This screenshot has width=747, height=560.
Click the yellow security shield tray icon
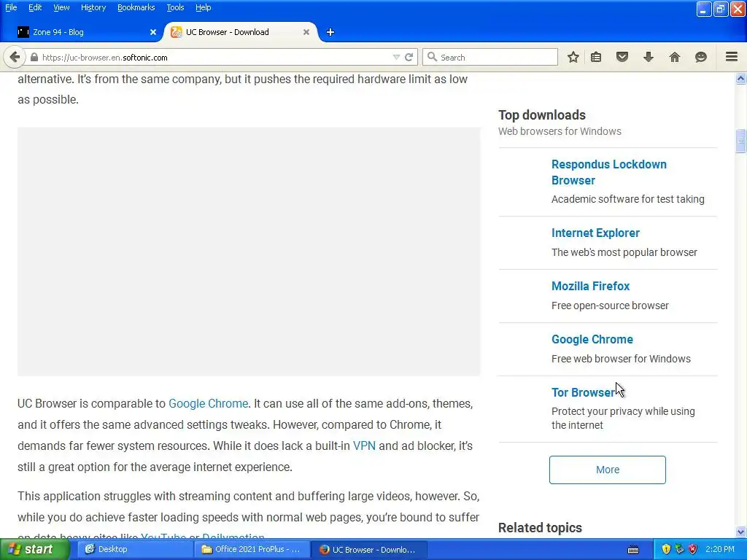click(x=666, y=550)
